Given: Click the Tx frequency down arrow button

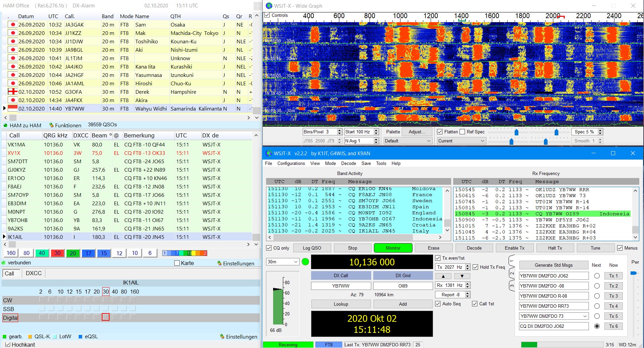Looking at the screenshot, I should click(462, 276).
